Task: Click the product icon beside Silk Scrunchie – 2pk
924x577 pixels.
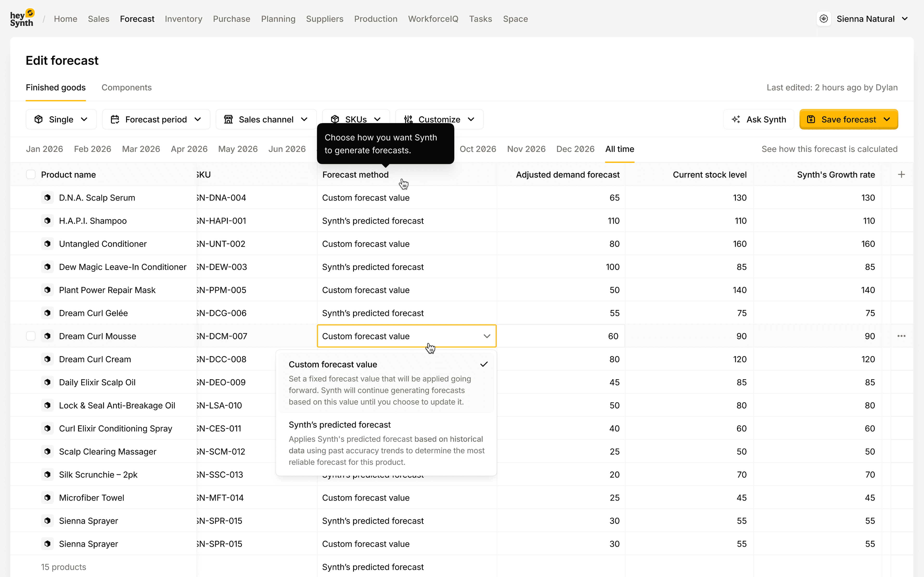Action: (47, 474)
